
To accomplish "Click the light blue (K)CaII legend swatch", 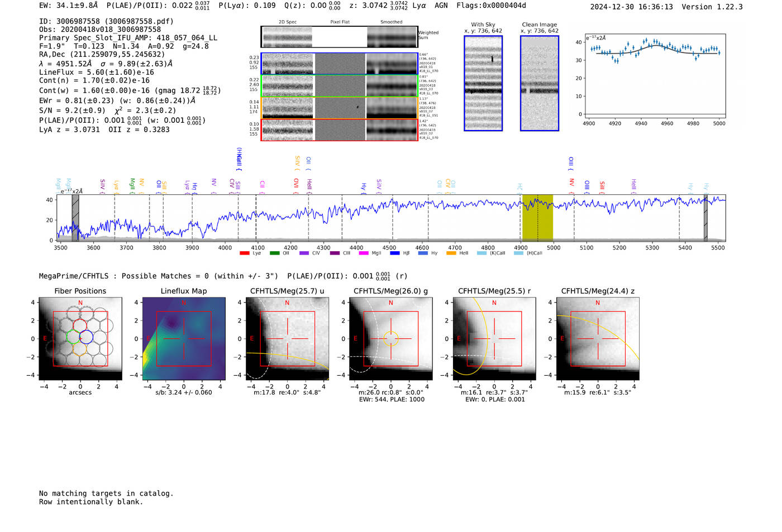I will pyautogui.click(x=481, y=253).
